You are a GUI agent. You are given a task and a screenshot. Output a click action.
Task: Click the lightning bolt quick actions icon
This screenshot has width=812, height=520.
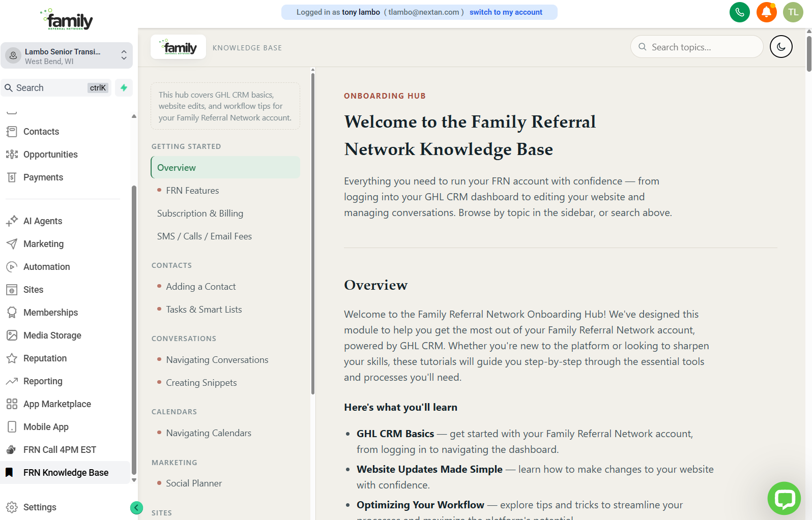[x=124, y=87]
